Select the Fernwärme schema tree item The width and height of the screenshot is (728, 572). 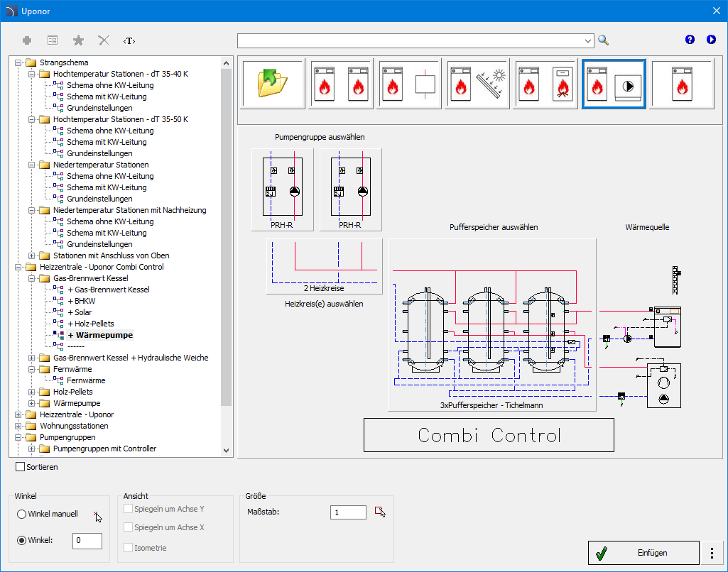pyautogui.click(x=86, y=380)
